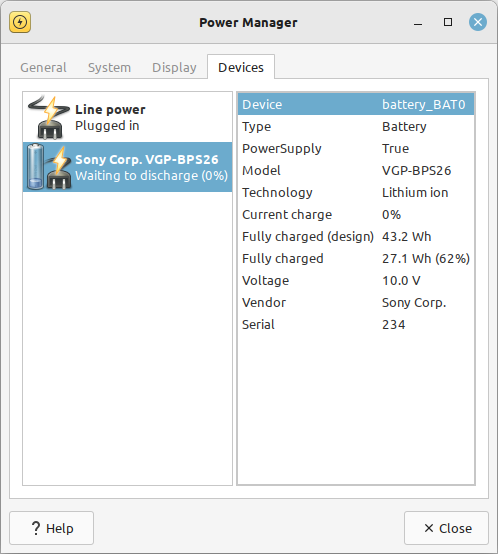Select the Voltage row label
Viewport: 498px width, 554px height.
(x=266, y=281)
